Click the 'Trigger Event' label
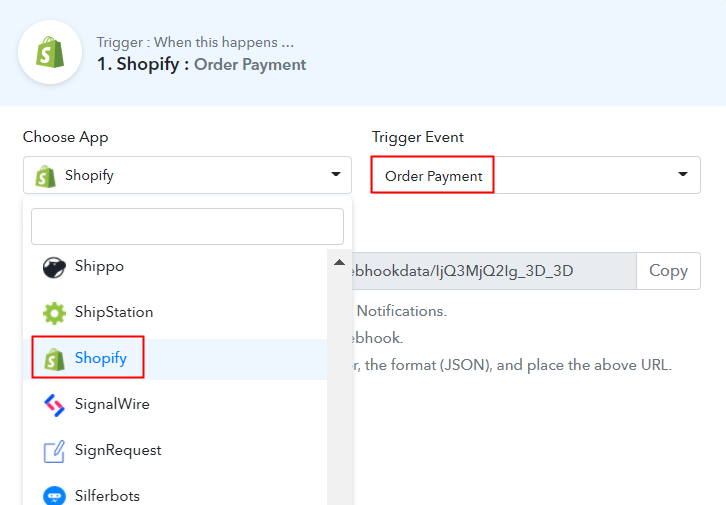Image resolution: width=726 pixels, height=505 pixels. tap(418, 137)
